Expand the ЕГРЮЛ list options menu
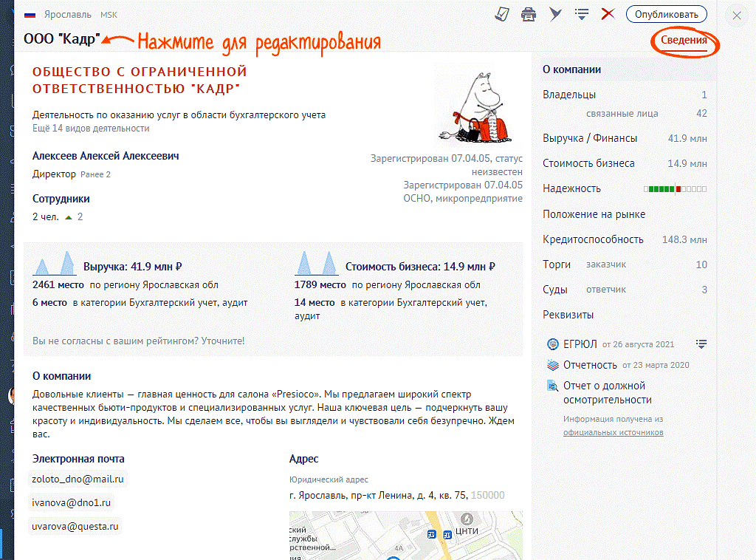 tap(701, 344)
